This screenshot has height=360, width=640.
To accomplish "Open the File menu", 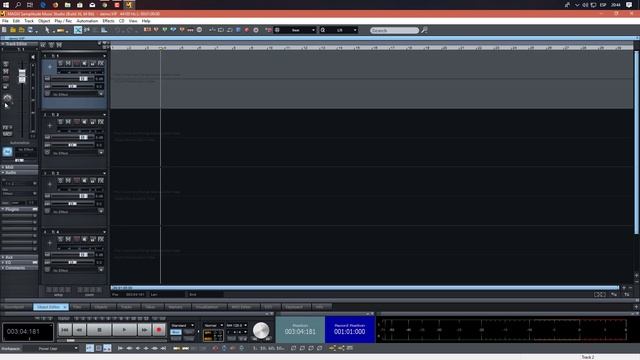I will coord(5,21).
